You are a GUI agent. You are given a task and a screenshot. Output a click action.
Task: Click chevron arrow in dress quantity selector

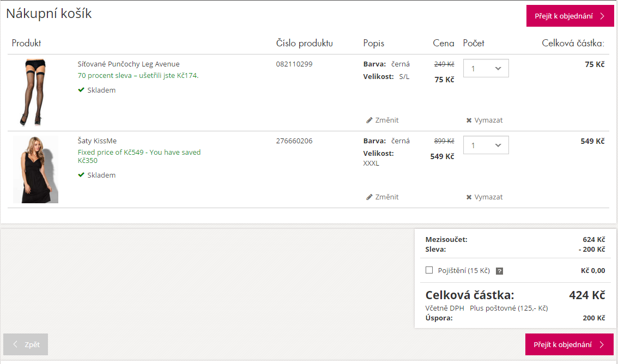pyautogui.click(x=498, y=145)
